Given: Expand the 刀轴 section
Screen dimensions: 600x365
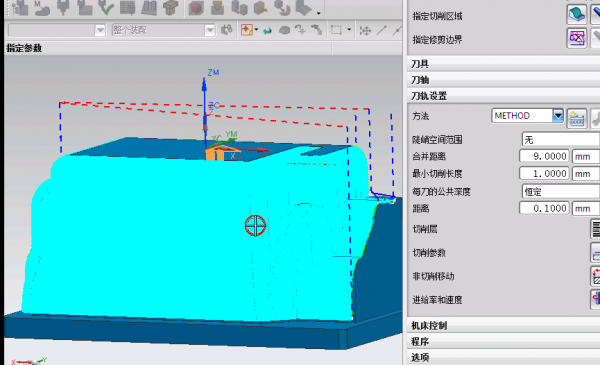Looking at the screenshot, I should [504, 80].
